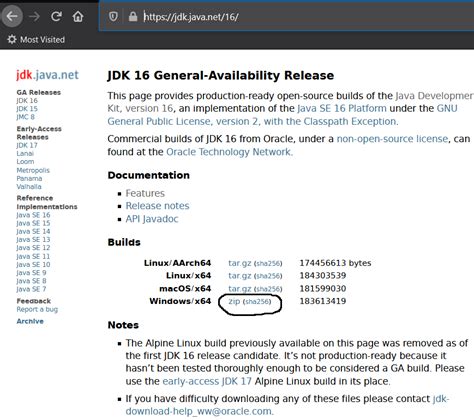
Task: Download macOS/x64 tar.gz build
Action: [x=240, y=289]
